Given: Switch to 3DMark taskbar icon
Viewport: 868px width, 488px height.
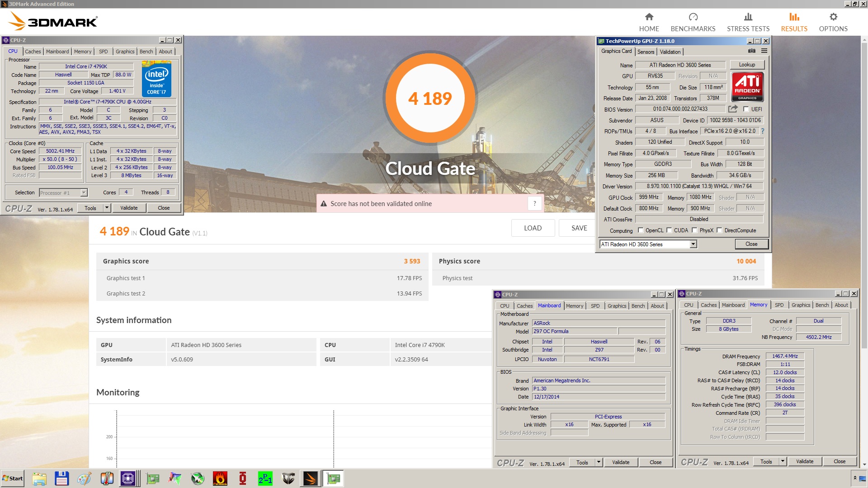Looking at the screenshot, I should click(x=311, y=478).
